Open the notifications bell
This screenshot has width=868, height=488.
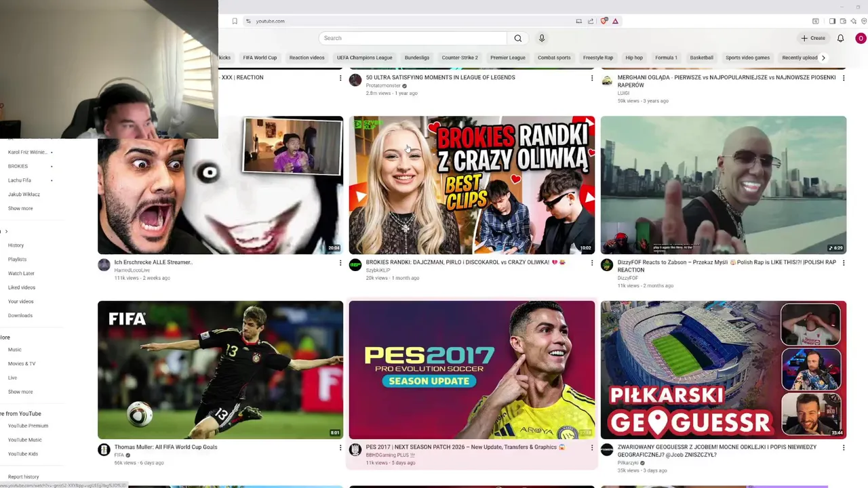tap(840, 38)
